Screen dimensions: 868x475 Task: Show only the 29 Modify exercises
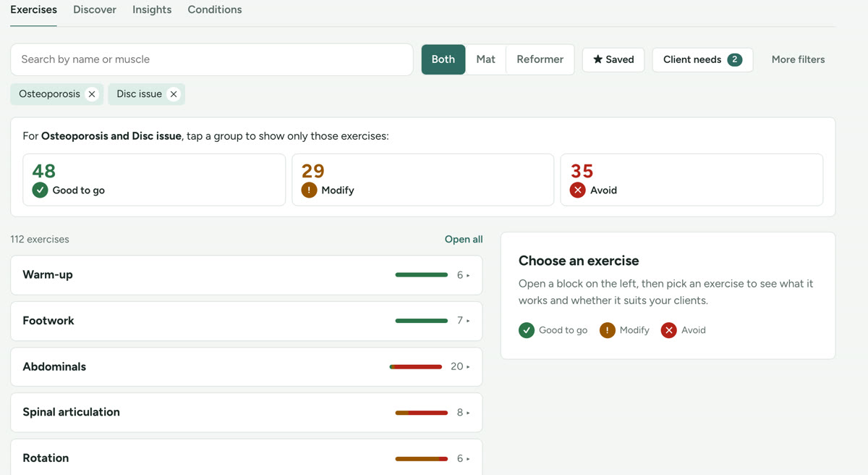(423, 180)
